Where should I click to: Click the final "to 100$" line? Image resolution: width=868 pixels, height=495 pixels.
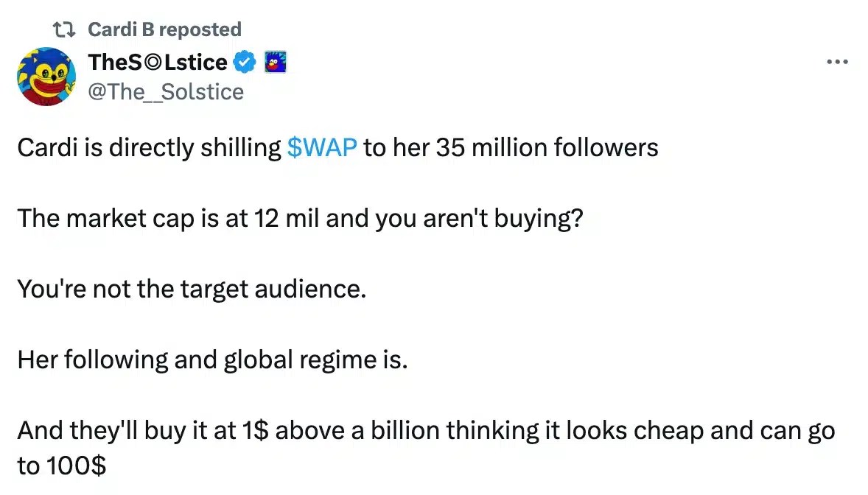[x=60, y=466]
